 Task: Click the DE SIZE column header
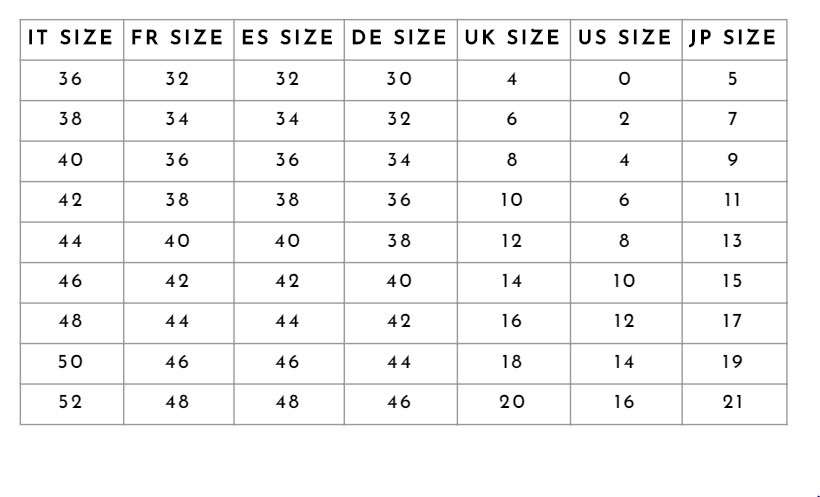(399, 38)
